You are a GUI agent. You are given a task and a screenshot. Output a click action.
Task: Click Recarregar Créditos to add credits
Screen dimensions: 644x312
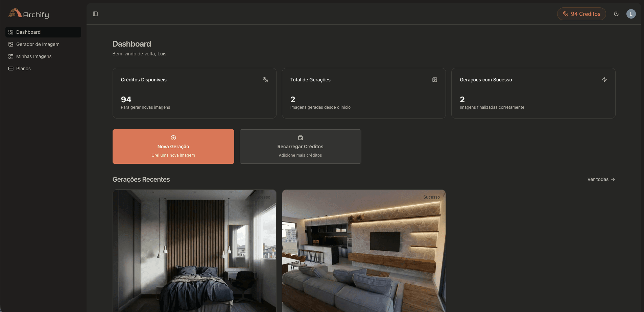click(x=300, y=146)
